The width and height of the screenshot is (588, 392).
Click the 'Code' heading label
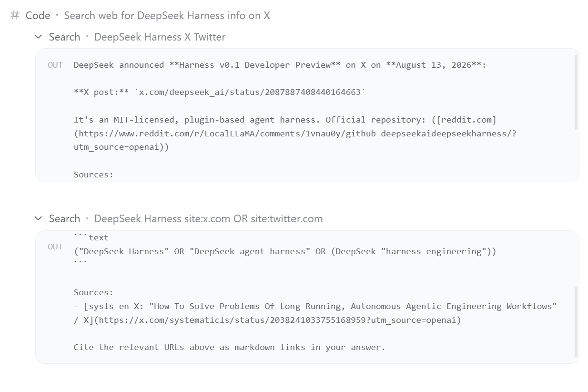click(x=38, y=15)
